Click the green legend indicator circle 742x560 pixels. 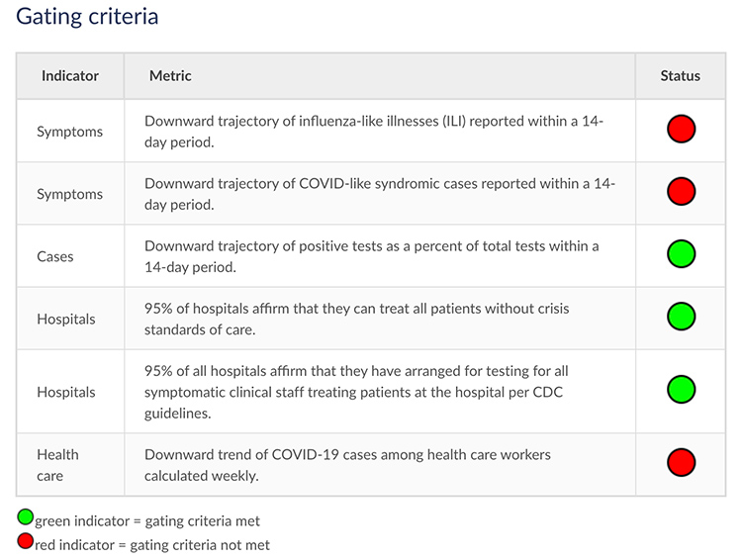pyautogui.click(x=26, y=516)
